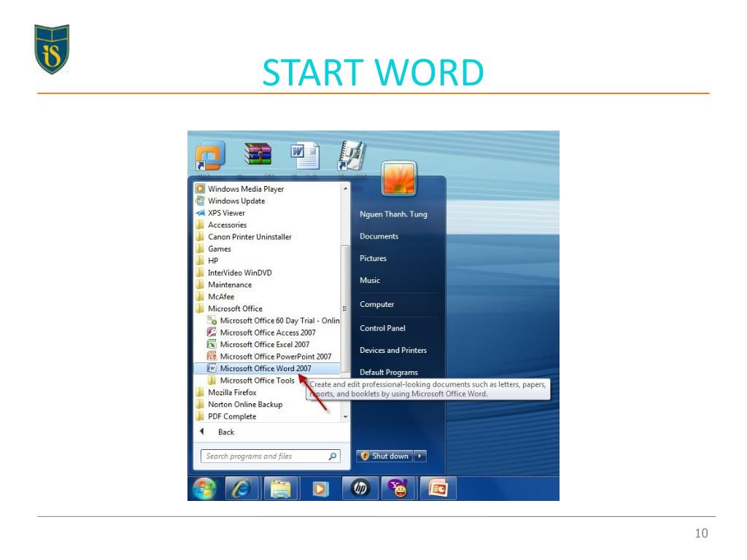Click the HP icon on the taskbar

360,488
